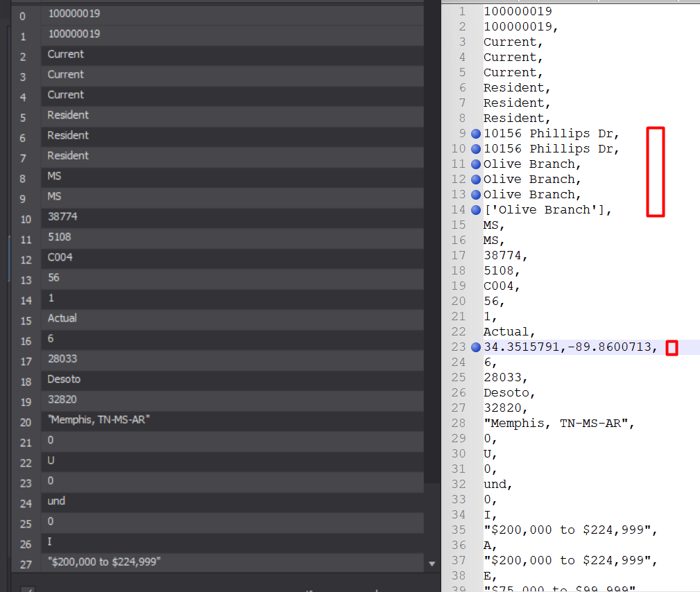
Task: Click the bookmark dot beside ['Olive Branch']
Action: point(476,210)
